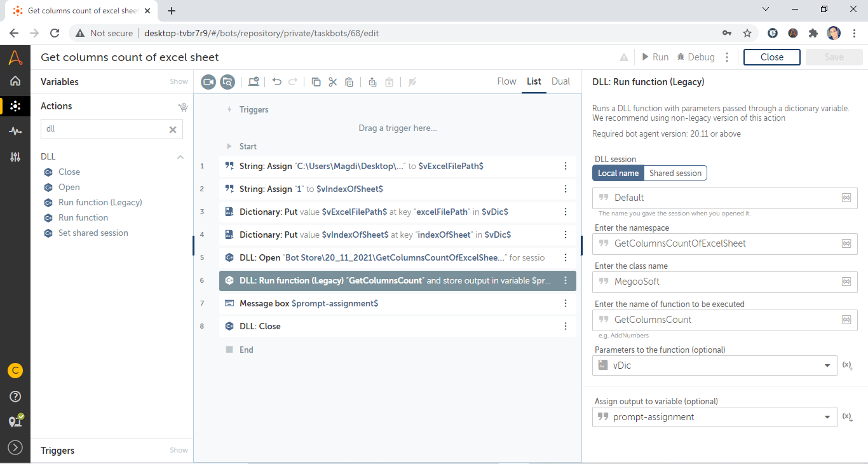Screen dimensions: 868x464
Task: Open options menu for Message box step
Action: point(566,303)
